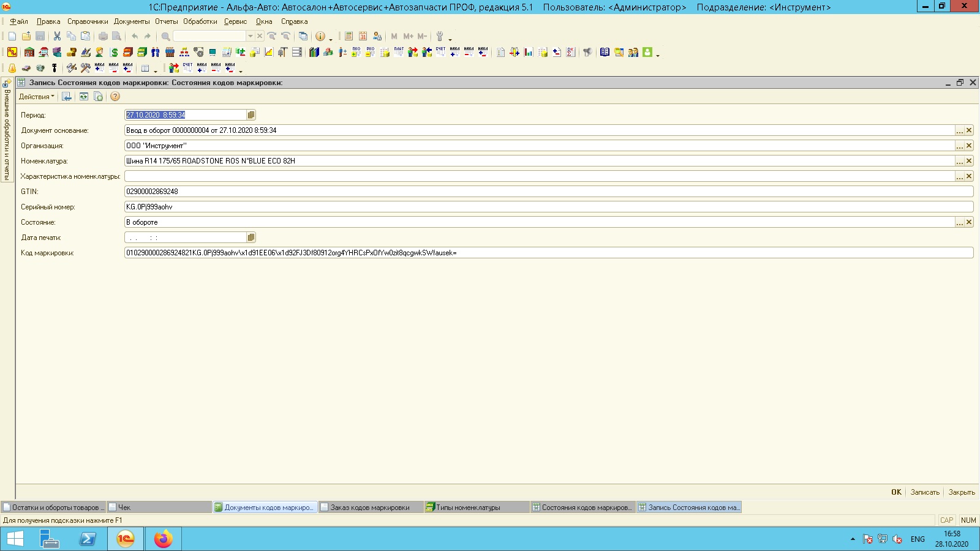This screenshot has height=551, width=980.
Task: Click the megaphone icon in toolbar
Action: pos(587,52)
